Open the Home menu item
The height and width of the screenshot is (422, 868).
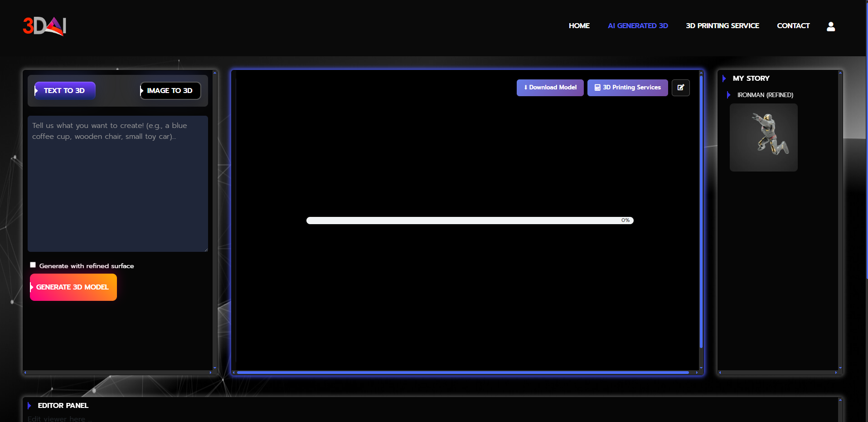point(579,26)
